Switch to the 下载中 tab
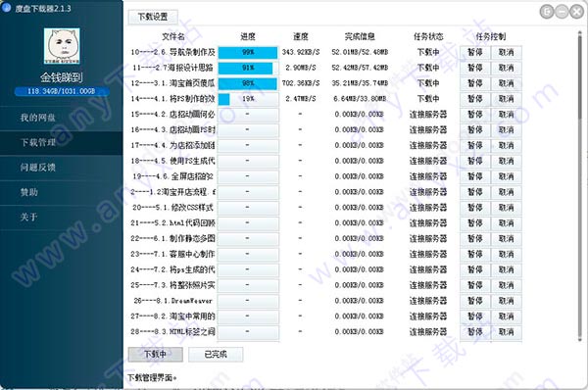Screen dimensions: 588x390 pyautogui.click(x=156, y=355)
